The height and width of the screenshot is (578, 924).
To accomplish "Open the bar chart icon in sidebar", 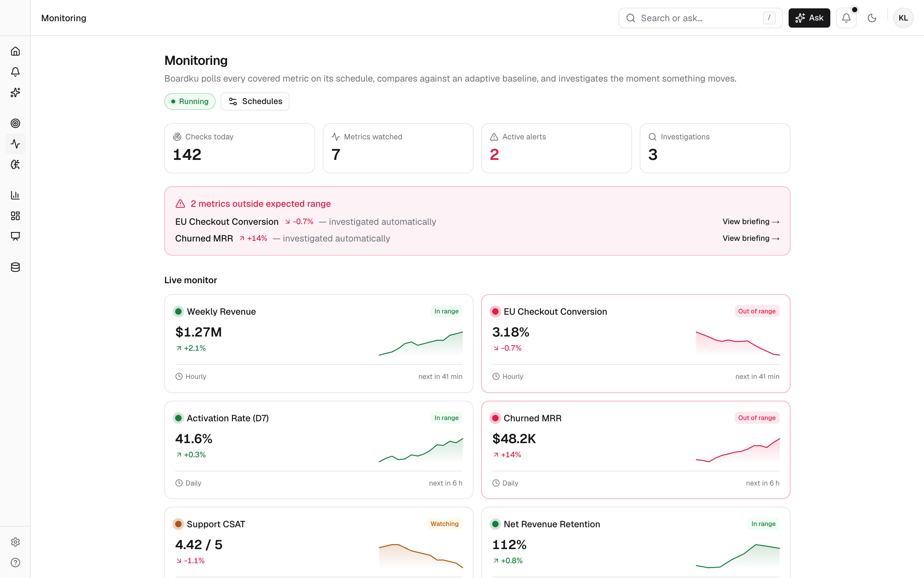I will click(x=15, y=195).
